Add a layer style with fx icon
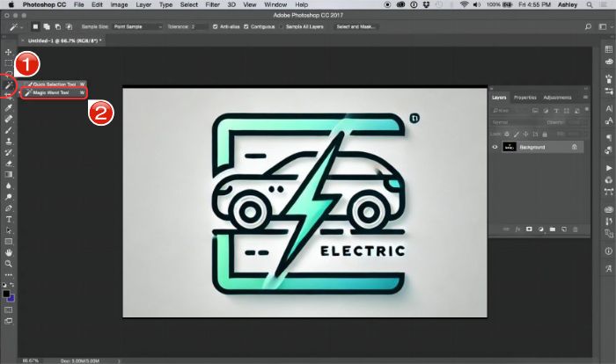 pos(517,229)
